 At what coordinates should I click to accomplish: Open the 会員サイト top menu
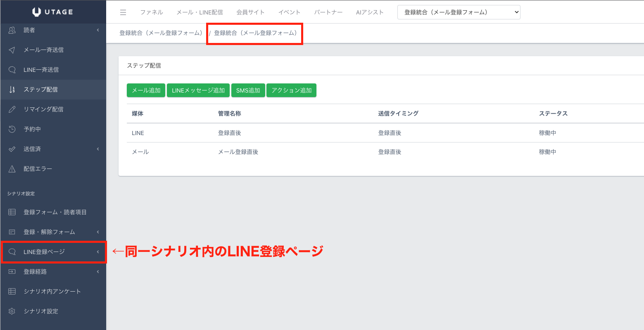(250, 12)
